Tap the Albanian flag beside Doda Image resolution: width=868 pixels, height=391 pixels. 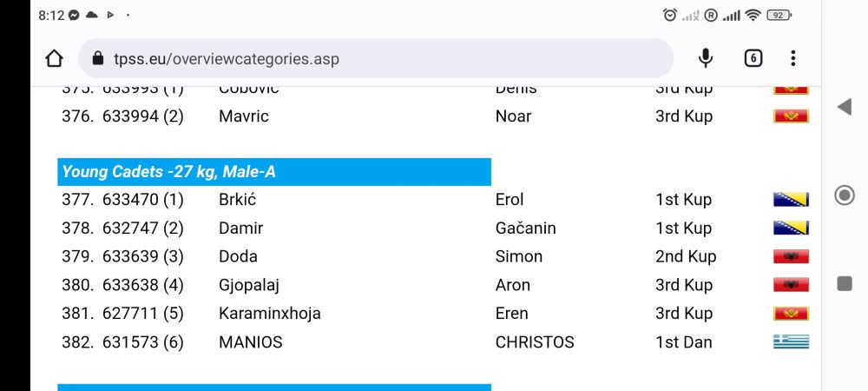point(791,256)
